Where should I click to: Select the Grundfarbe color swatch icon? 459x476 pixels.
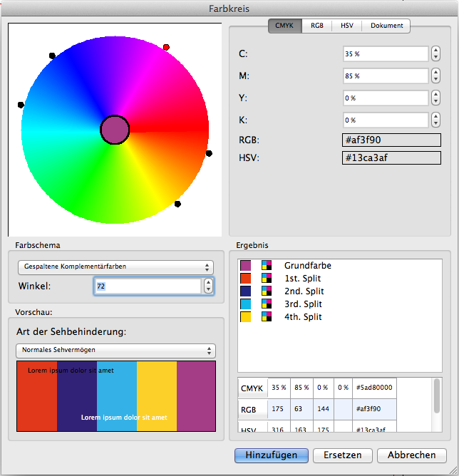pos(246,266)
